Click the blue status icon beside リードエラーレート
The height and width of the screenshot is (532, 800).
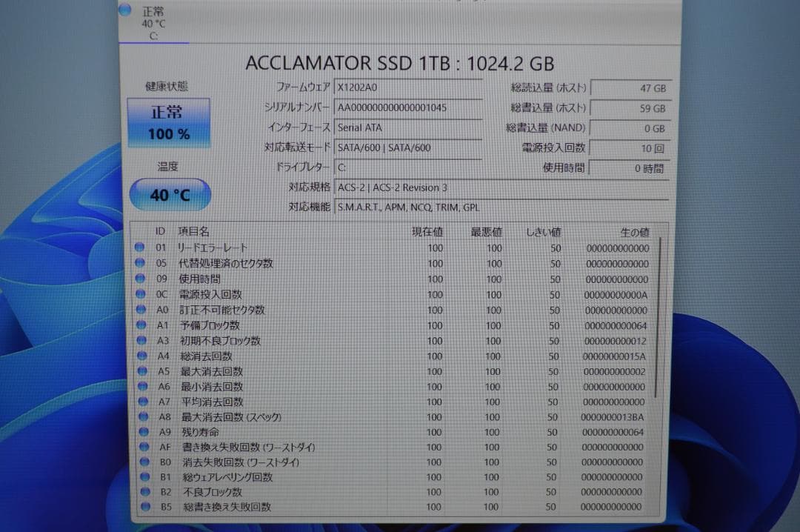pos(142,248)
